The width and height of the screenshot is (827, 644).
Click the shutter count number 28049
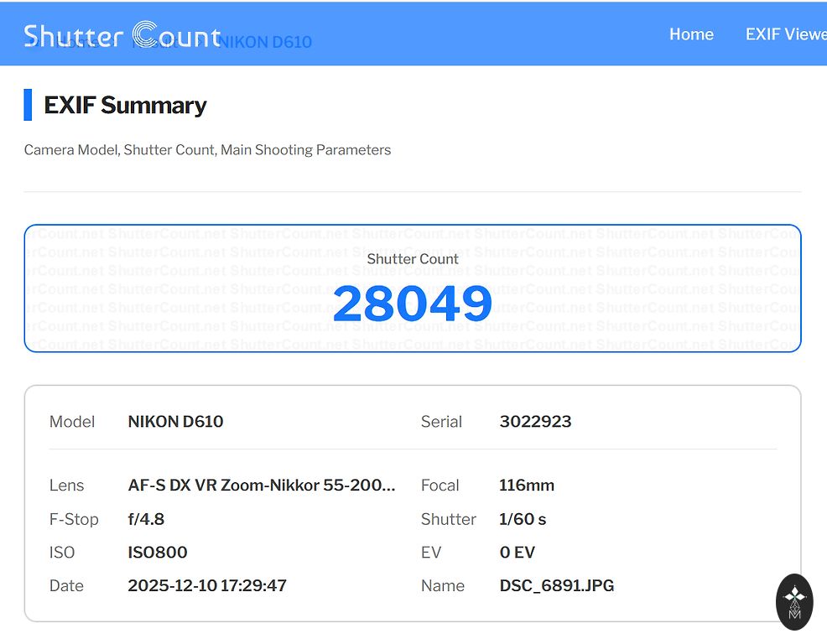[x=412, y=304]
